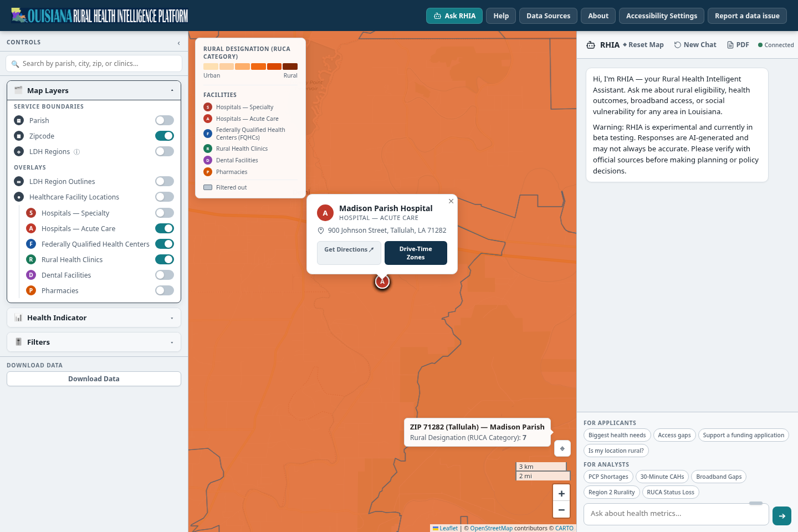Click the Pharmacies 'P' layer icon
The width and height of the screenshot is (798, 532).
[31, 290]
